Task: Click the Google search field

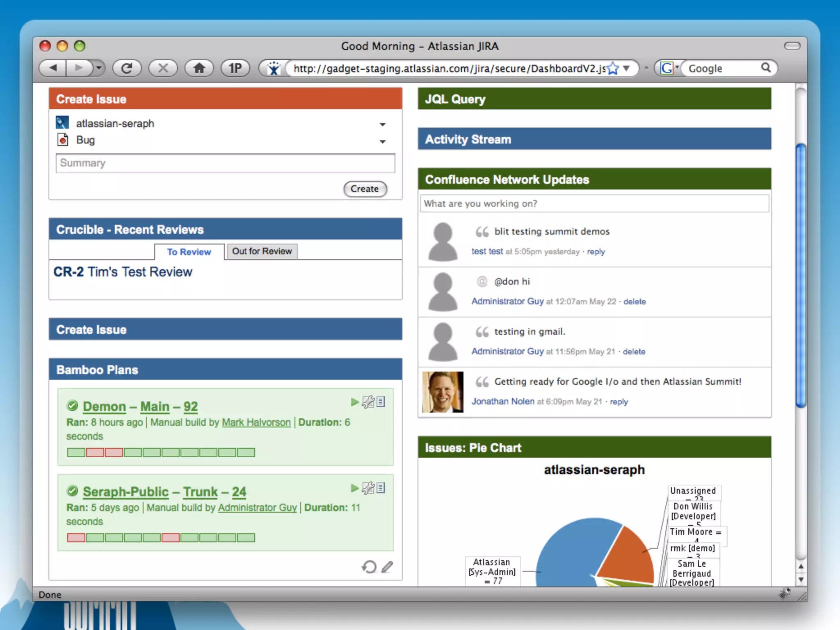Action: click(723, 68)
